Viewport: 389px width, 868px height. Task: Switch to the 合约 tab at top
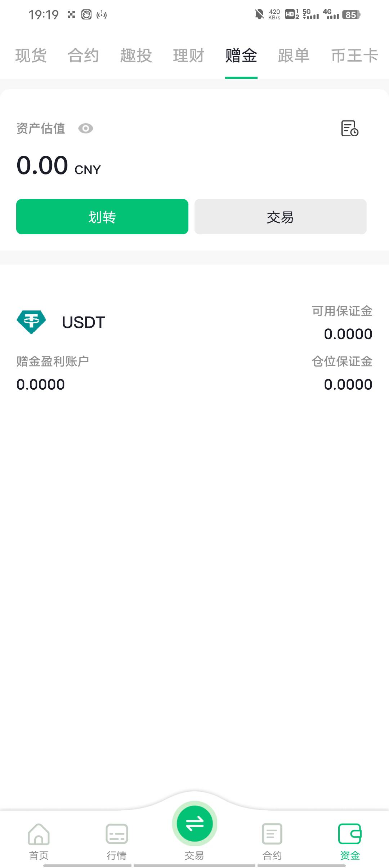(83, 56)
